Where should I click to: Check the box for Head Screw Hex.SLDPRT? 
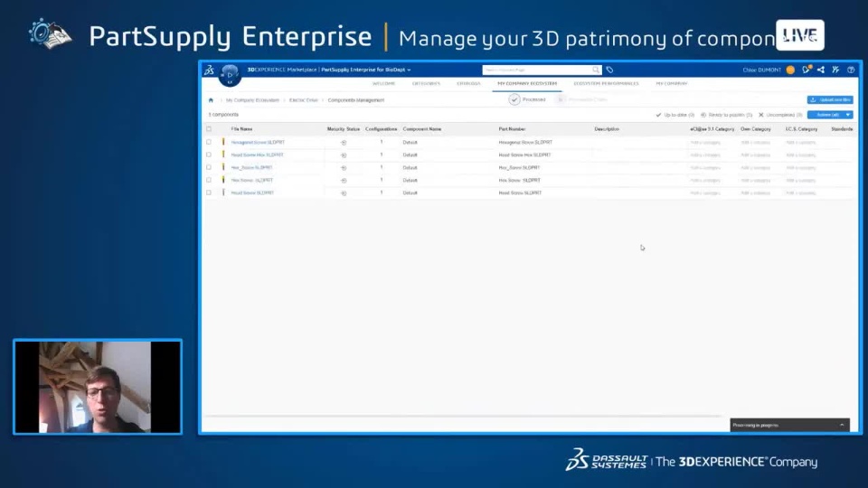click(x=209, y=155)
